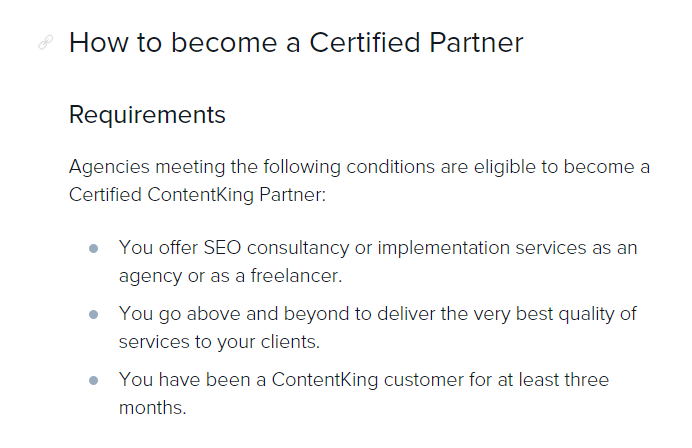Image resolution: width=692 pixels, height=448 pixels.
Task: Click the anchor link icon beside the heading
Action: pyautogui.click(x=45, y=42)
